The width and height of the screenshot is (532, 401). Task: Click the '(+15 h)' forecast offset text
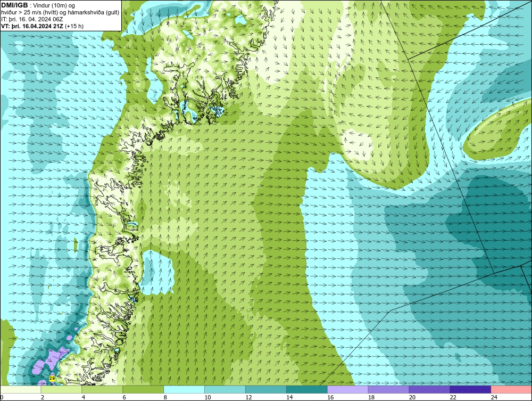(74, 26)
